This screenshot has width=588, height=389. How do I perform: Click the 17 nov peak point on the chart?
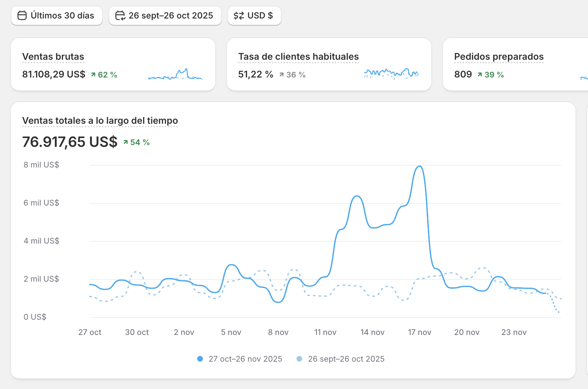tap(420, 166)
